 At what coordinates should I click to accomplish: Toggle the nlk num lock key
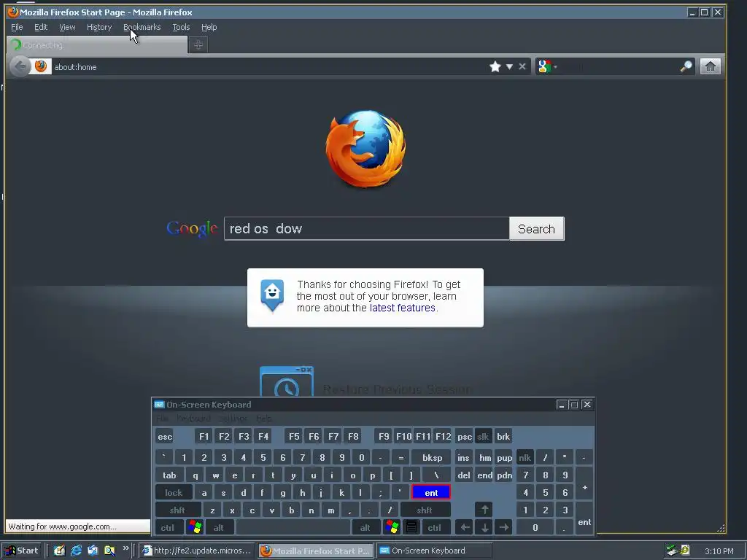pos(525,458)
